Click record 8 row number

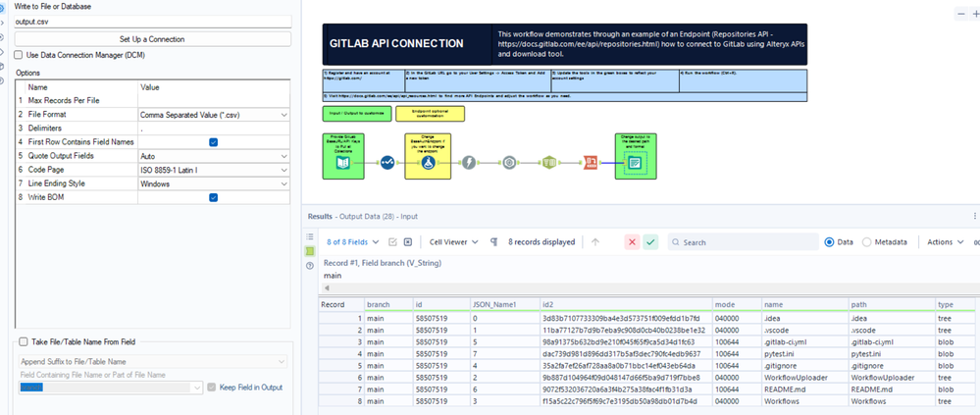(342, 401)
